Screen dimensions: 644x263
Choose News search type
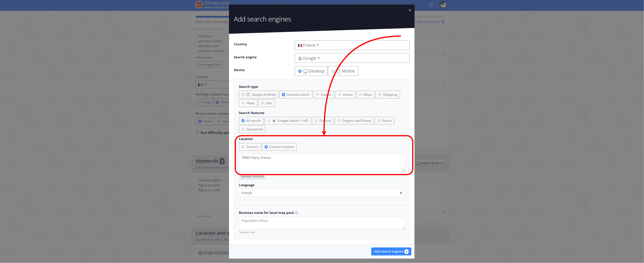pos(248,103)
